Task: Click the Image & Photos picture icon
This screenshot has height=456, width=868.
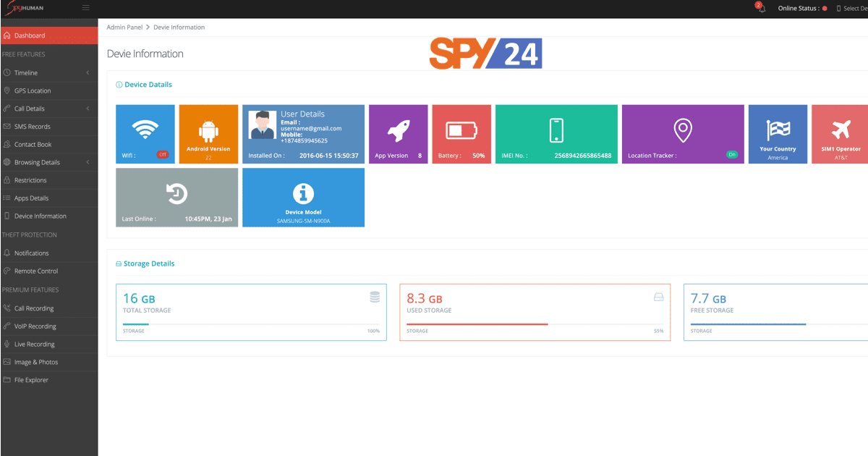Action: coord(7,362)
